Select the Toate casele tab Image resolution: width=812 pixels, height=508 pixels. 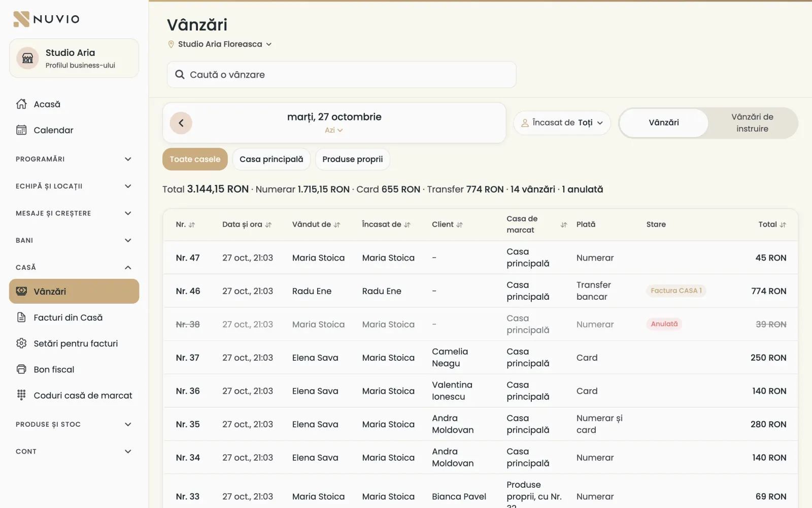[195, 160]
